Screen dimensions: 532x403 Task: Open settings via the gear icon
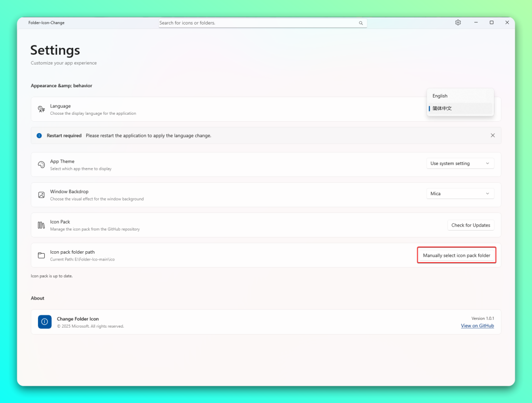[458, 22]
